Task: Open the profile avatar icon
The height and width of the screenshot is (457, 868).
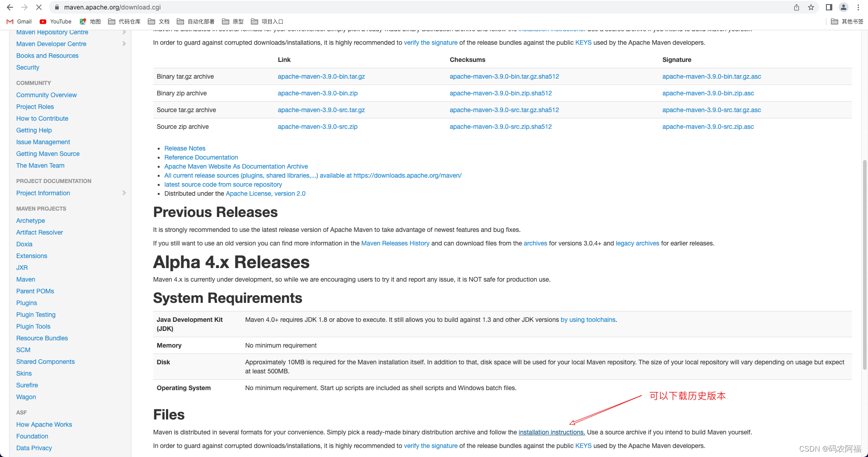Action: pyautogui.click(x=844, y=7)
